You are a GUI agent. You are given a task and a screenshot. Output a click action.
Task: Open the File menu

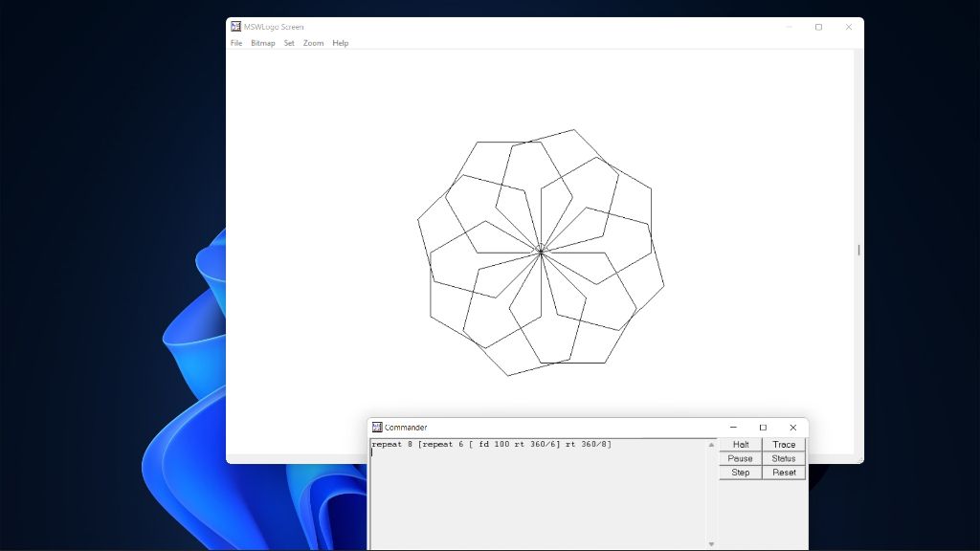tap(236, 43)
